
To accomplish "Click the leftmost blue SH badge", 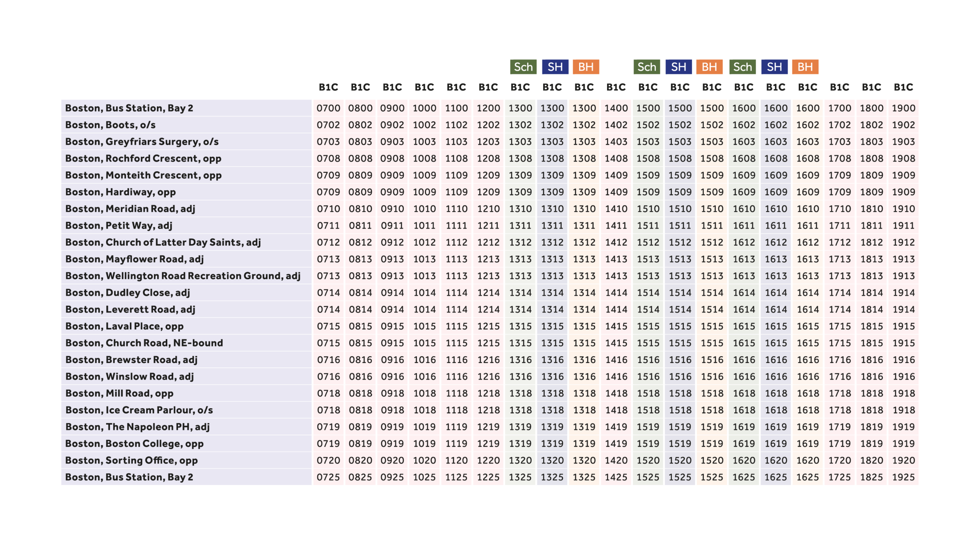I will tap(555, 67).
